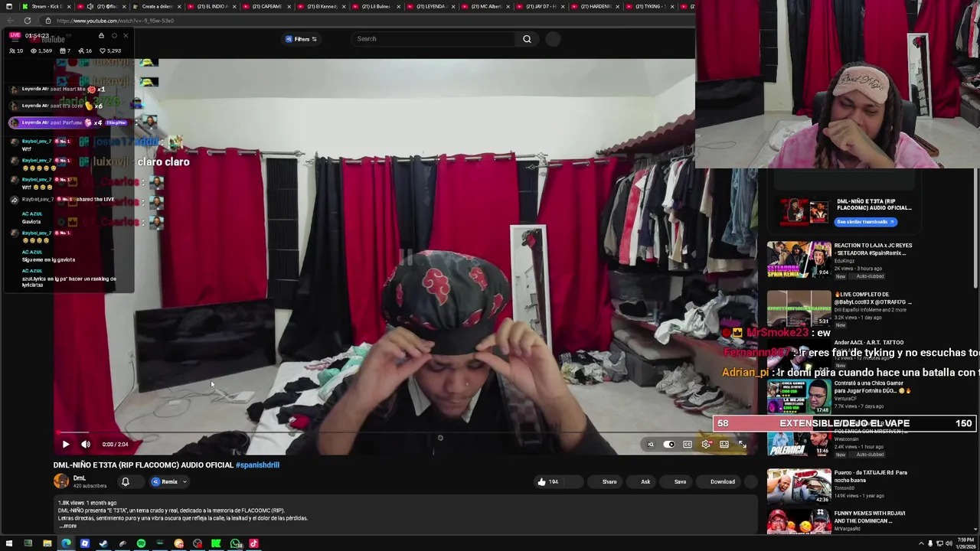Viewport: 980px width, 551px height.
Task: Open WhatsApp from the taskbar
Action: tap(235, 544)
